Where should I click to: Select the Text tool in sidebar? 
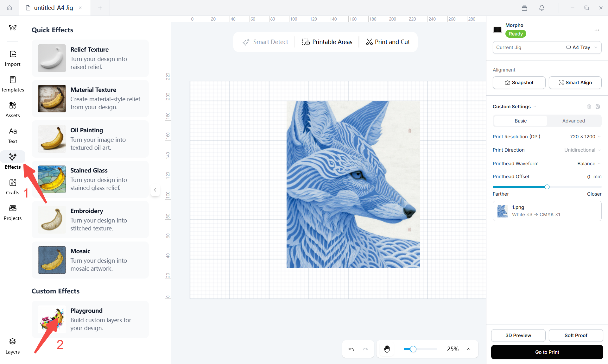[13, 136]
